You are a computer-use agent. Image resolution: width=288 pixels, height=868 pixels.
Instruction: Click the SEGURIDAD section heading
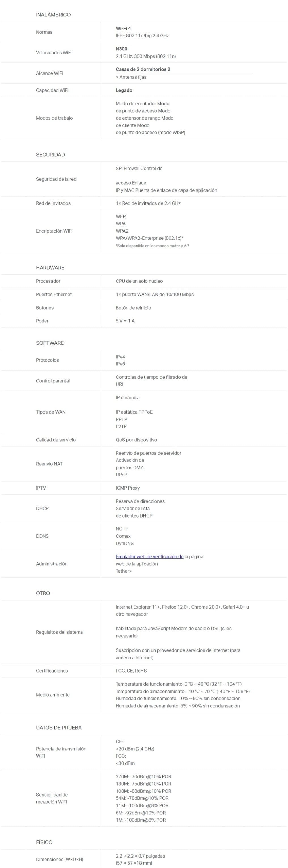[50, 155]
